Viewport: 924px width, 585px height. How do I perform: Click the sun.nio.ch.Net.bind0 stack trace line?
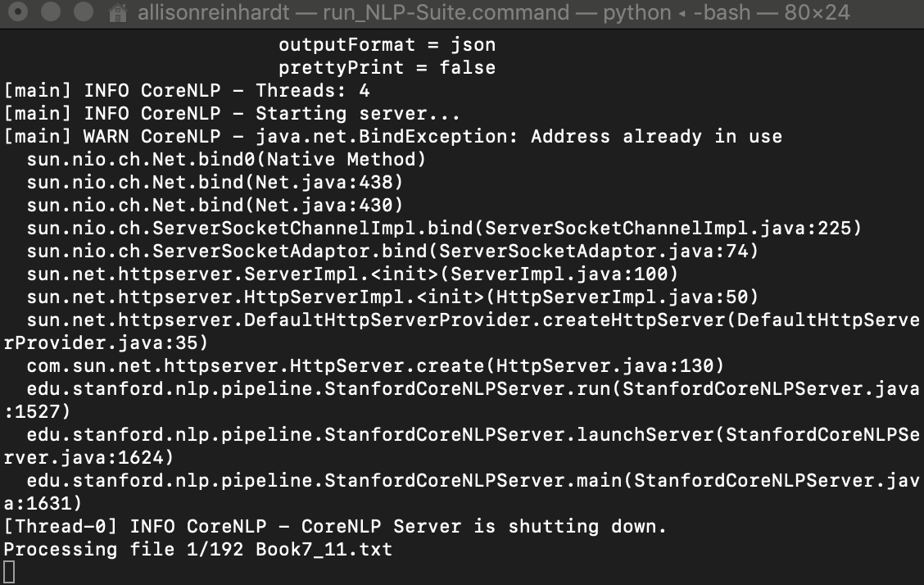click(x=225, y=159)
